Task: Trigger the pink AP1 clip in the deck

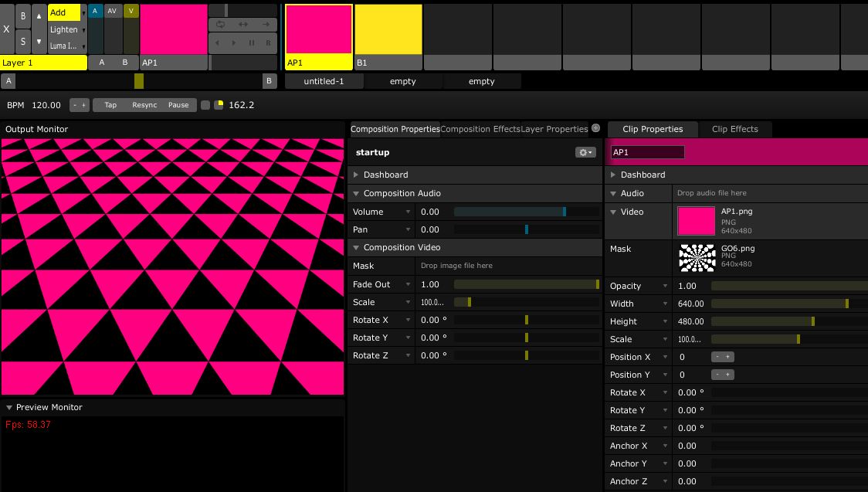Action: (319, 30)
